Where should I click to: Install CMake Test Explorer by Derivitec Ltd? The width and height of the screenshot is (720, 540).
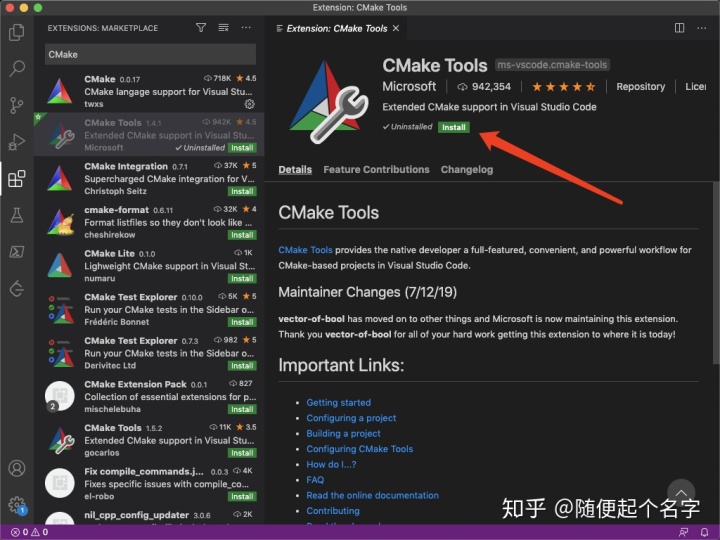coord(242,366)
